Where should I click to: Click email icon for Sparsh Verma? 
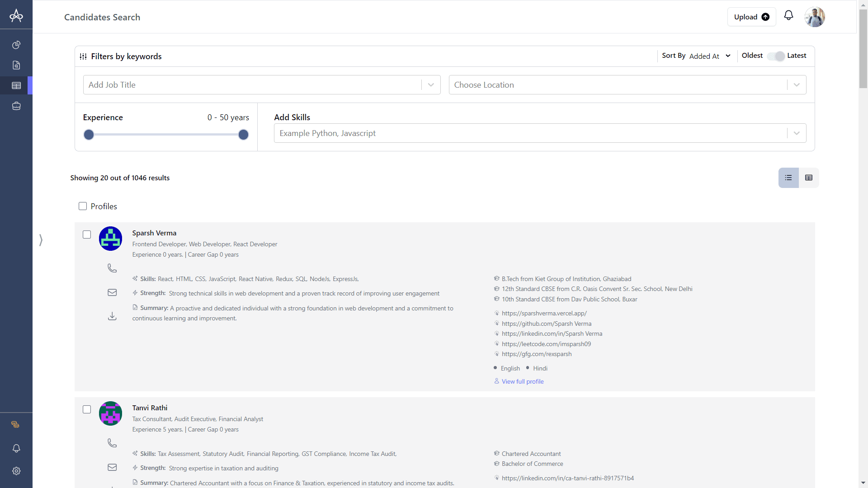(x=112, y=292)
